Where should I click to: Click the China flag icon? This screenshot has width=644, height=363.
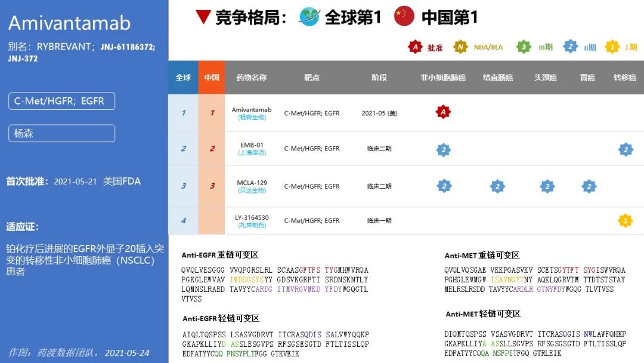(404, 17)
